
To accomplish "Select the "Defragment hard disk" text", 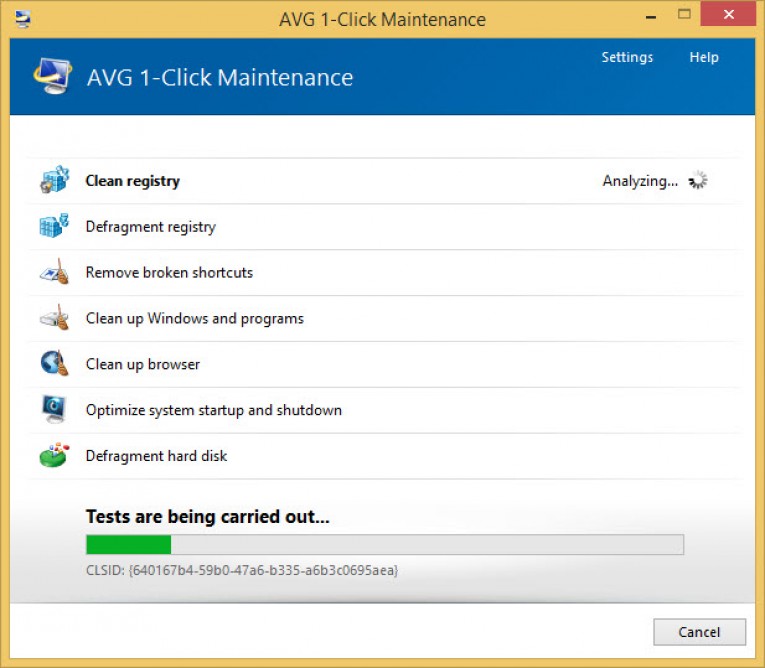I will click(x=156, y=456).
